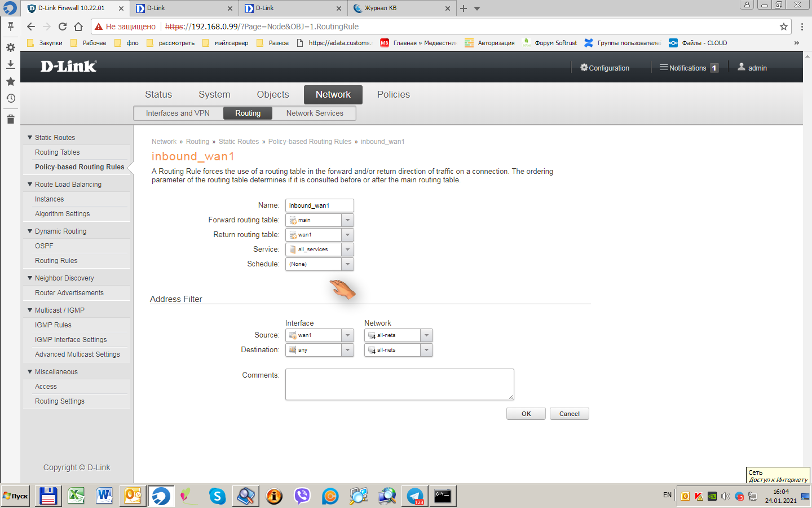Open the browser tab list dropdown arrow
The image size is (812, 508).
click(x=477, y=8)
